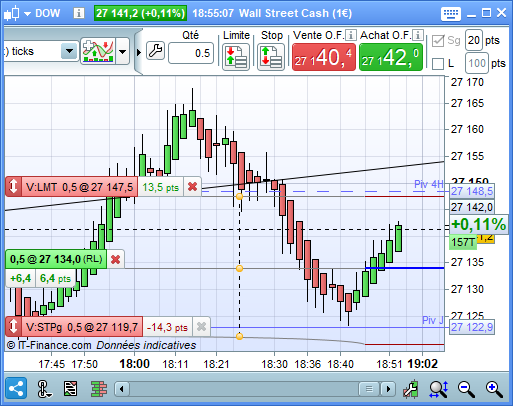
Task: Click the +0,11% variation label on price axis
Action: point(479,224)
